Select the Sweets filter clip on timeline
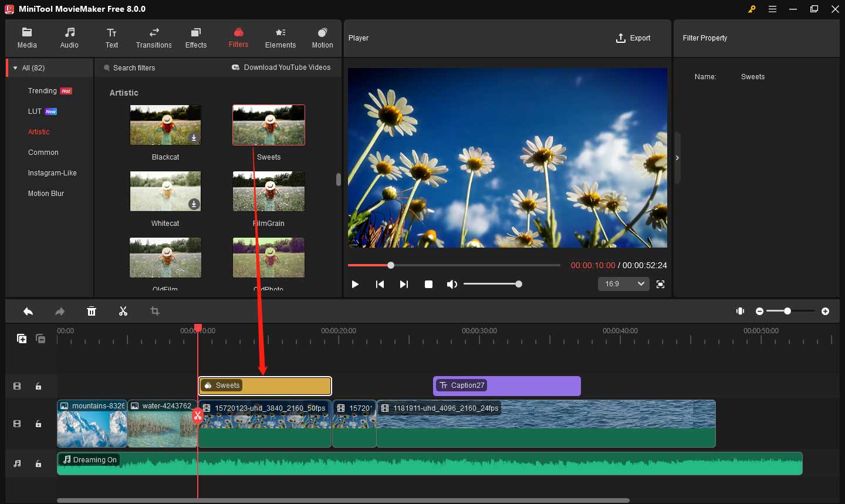The image size is (845, 504). (x=265, y=386)
